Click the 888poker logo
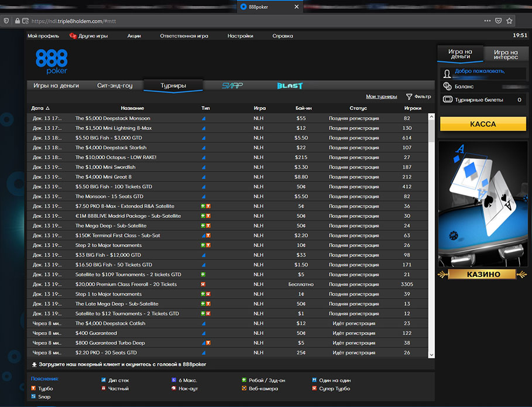Screen dimensions: 532x407 52,61
